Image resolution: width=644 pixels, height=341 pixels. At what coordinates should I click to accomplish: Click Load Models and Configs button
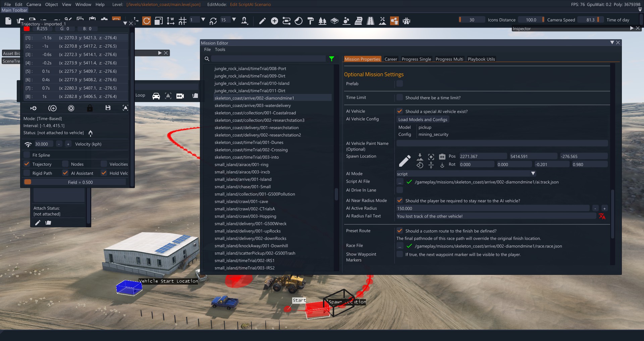423,119
